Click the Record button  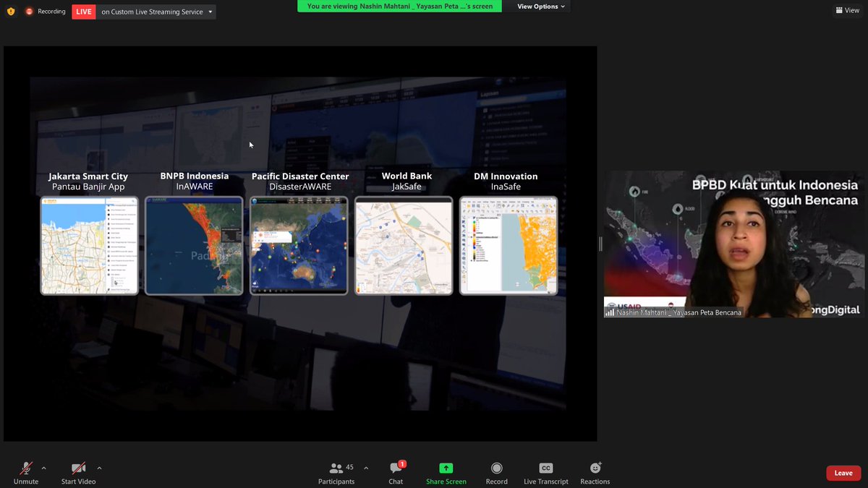point(496,473)
